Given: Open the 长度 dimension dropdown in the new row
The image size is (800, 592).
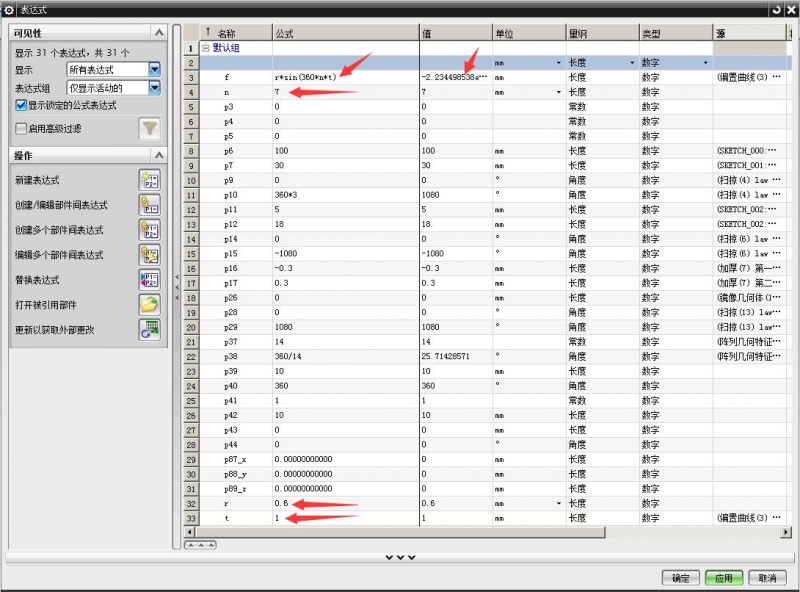Looking at the screenshot, I should [x=632, y=62].
